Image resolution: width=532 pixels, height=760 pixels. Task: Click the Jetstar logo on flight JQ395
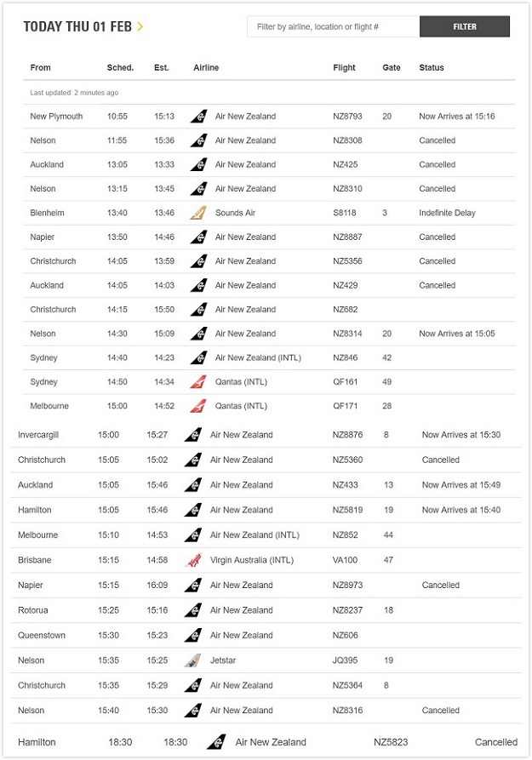[x=193, y=660]
